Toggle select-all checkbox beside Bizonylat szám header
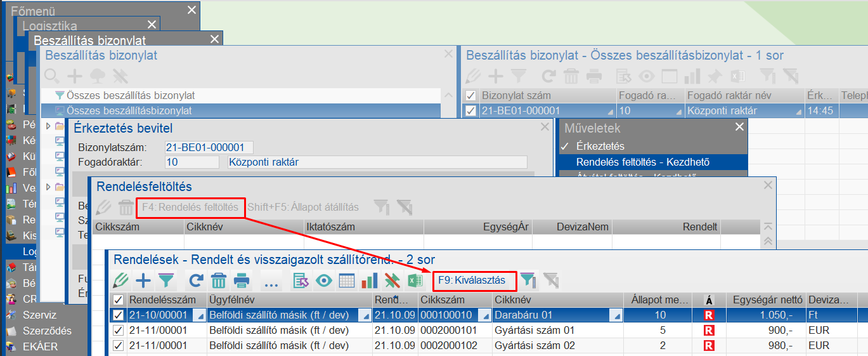This screenshot has width=868, height=356. [x=471, y=96]
